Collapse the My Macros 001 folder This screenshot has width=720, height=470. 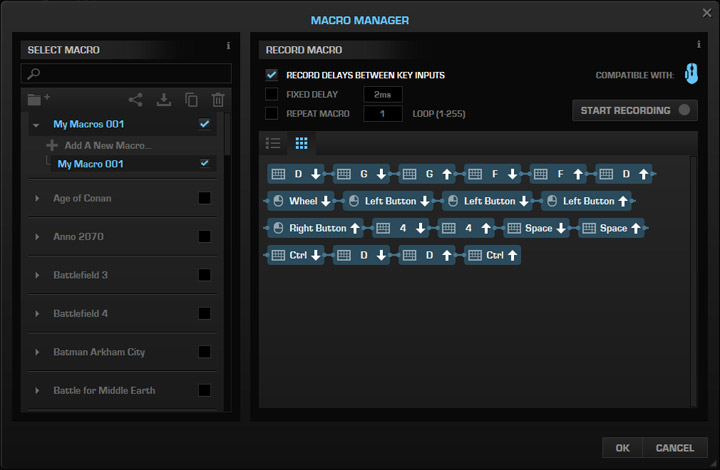pyautogui.click(x=36, y=125)
